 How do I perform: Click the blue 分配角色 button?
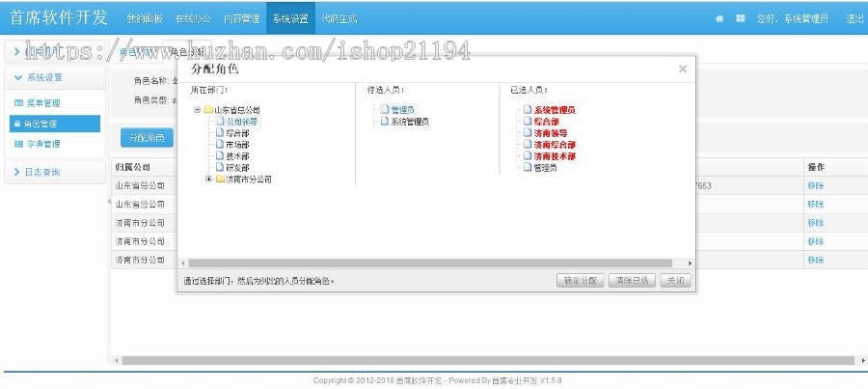coord(147,137)
